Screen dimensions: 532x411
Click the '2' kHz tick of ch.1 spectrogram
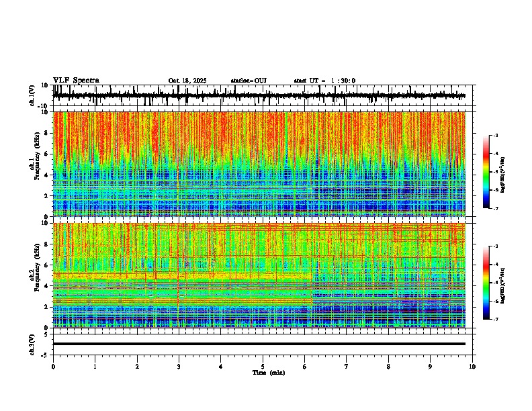(47, 195)
